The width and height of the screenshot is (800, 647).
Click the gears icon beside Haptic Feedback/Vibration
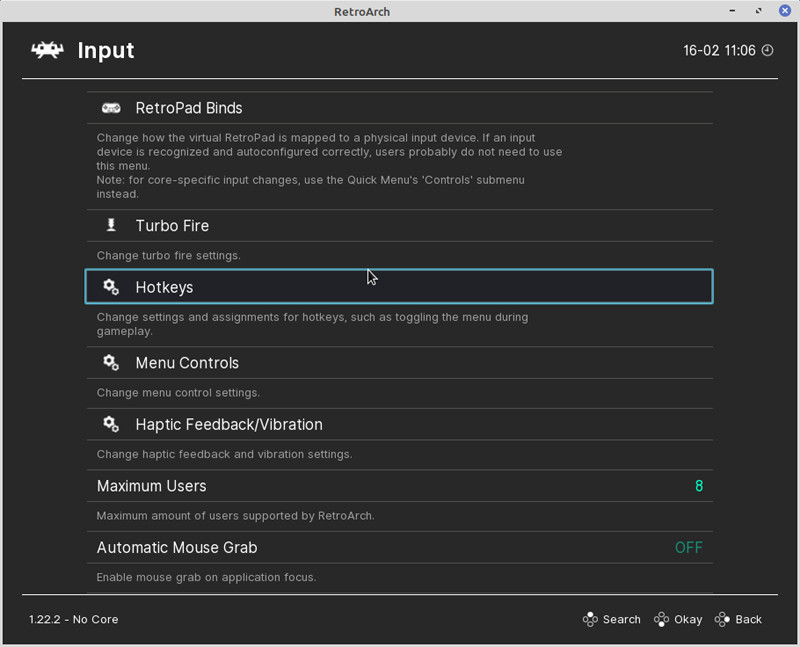111,424
